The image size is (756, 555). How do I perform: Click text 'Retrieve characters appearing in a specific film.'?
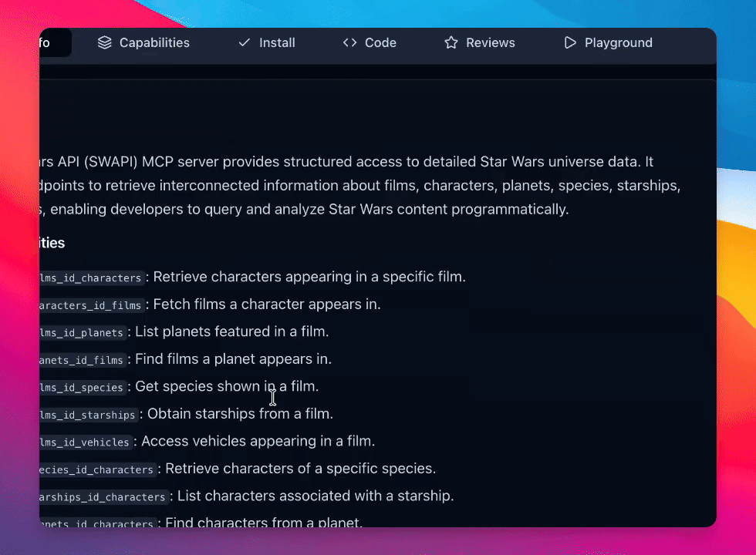point(309,277)
